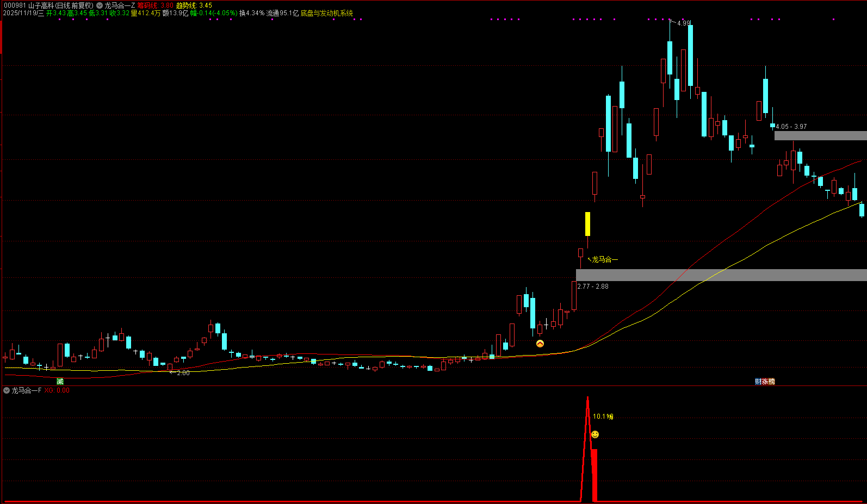Click the 10.11 label in sub-chart
Viewport: 867px width, 504px height.
(x=603, y=416)
